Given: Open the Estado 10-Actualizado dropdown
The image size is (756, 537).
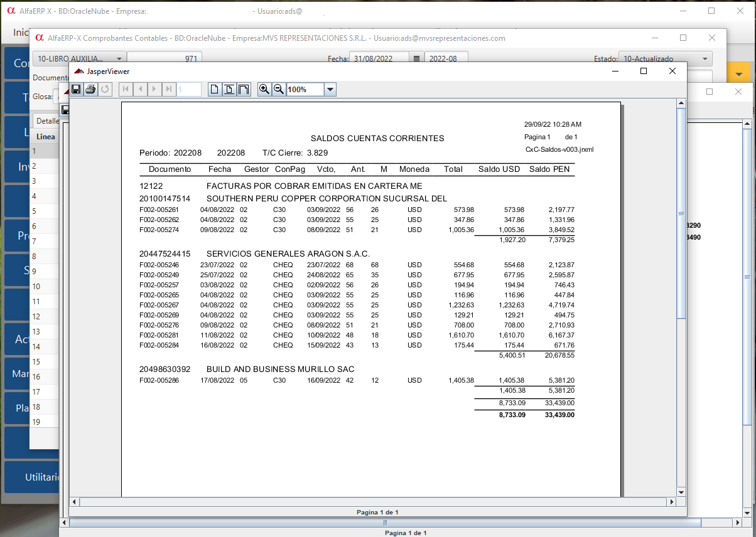Looking at the screenshot, I should [x=706, y=59].
